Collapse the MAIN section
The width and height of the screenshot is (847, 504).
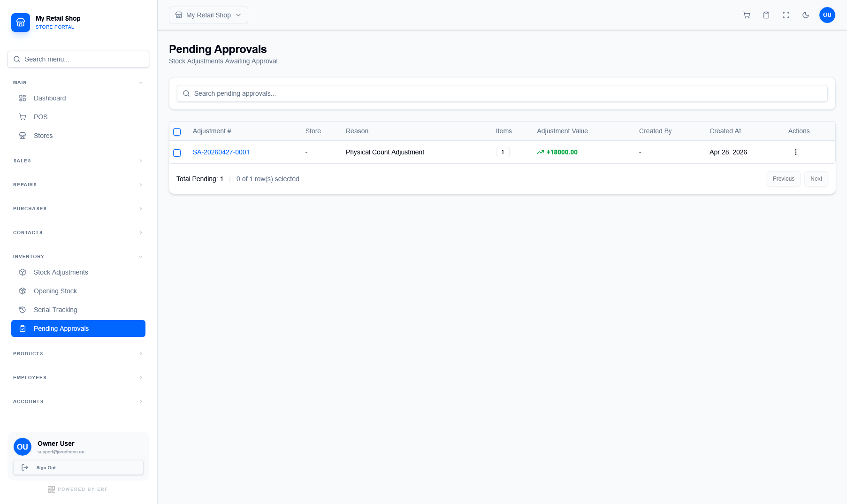78,83
